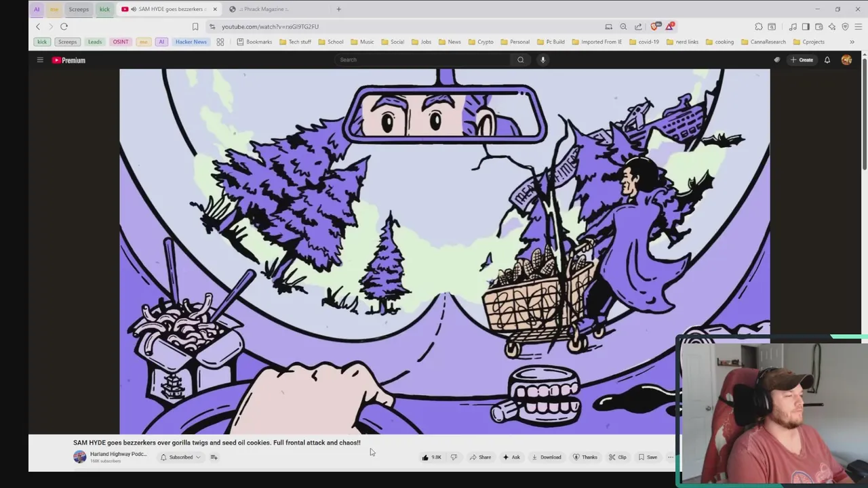Toggle the browser sidebar panel icon
Viewport: 868px width, 488px height.
pos(806,26)
